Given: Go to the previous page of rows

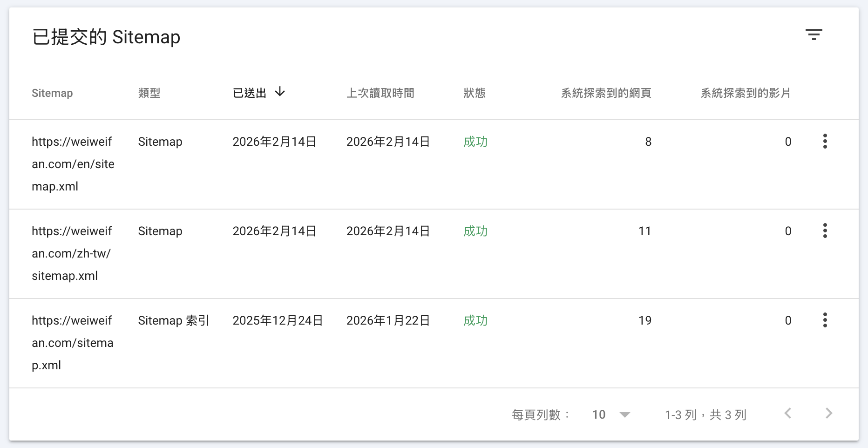Looking at the screenshot, I should 788,413.
